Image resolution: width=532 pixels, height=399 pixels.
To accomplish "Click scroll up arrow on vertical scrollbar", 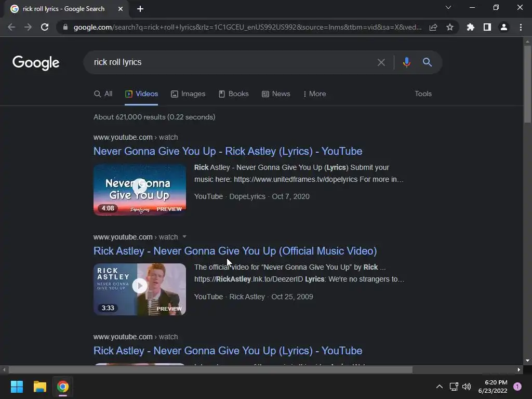I will (527, 41).
